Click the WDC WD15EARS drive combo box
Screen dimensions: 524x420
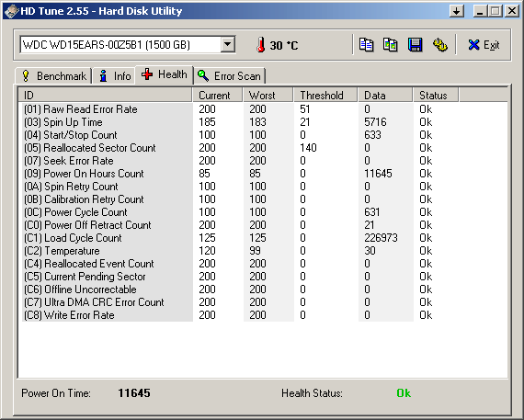(128, 44)
